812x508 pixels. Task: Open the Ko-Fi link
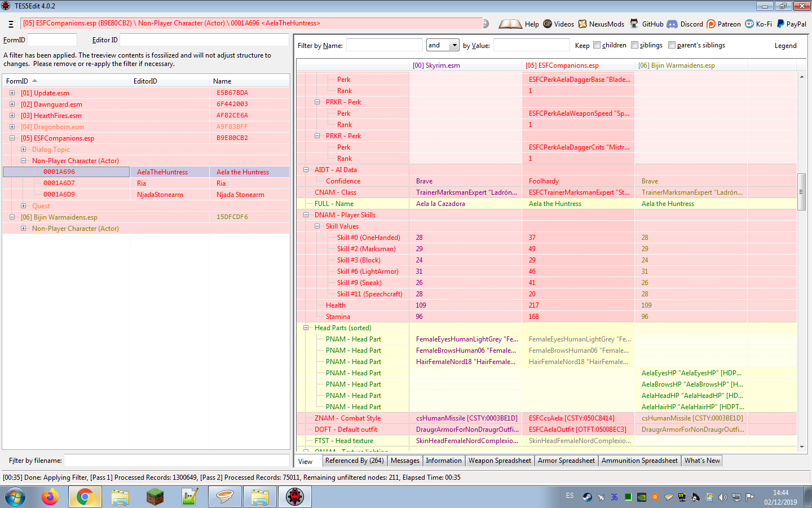pos(758,24)
